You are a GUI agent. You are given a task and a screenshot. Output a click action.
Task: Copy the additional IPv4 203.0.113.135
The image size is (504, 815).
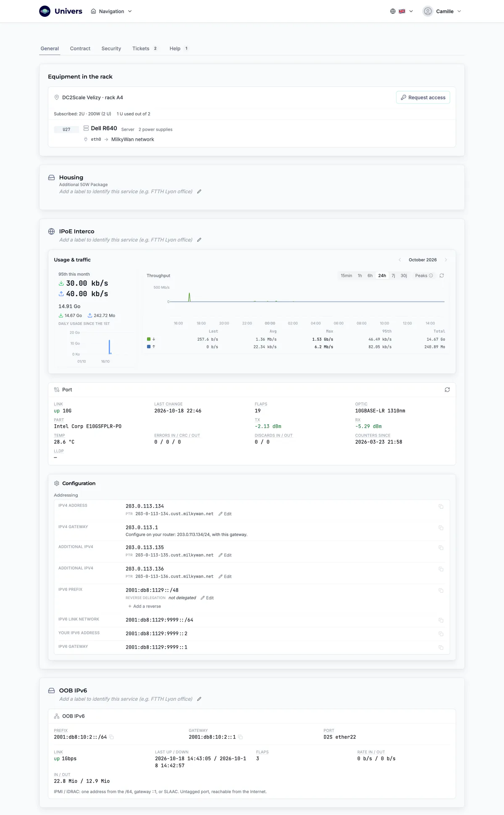pyautogui.click(x=441, y=548)
